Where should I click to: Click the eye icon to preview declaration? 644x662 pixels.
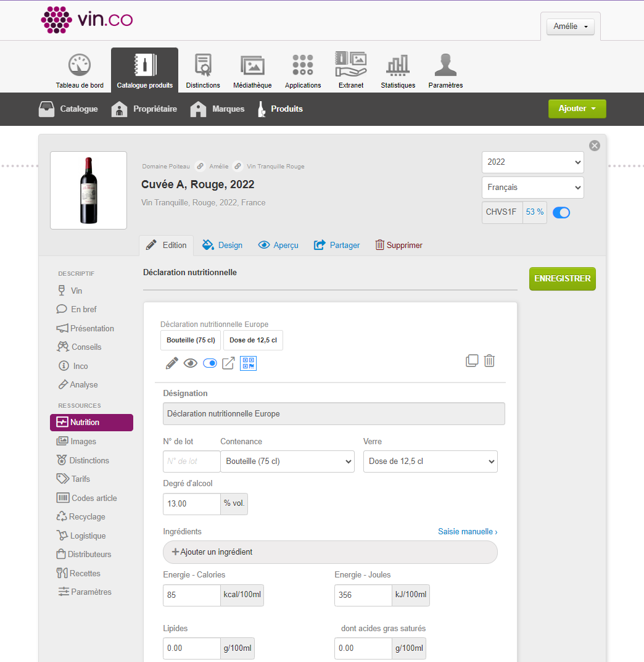tap(191, 363)
